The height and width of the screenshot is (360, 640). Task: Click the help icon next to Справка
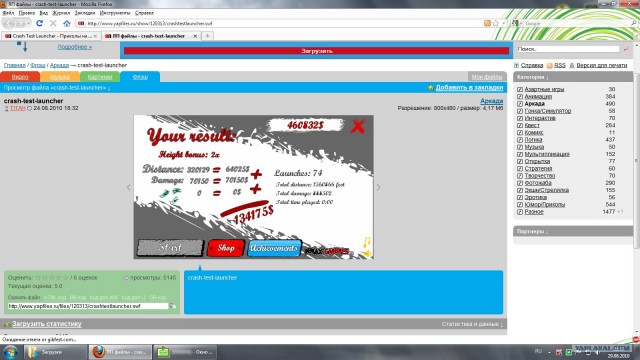coord(517,65)
